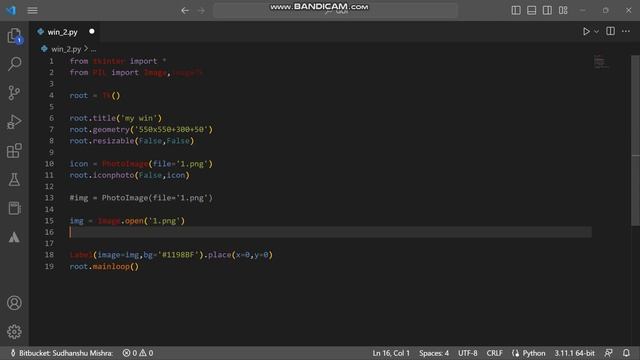Open the editor More Actions ellipsis
The image size is (640, 360).
click(x=626, y=31)
